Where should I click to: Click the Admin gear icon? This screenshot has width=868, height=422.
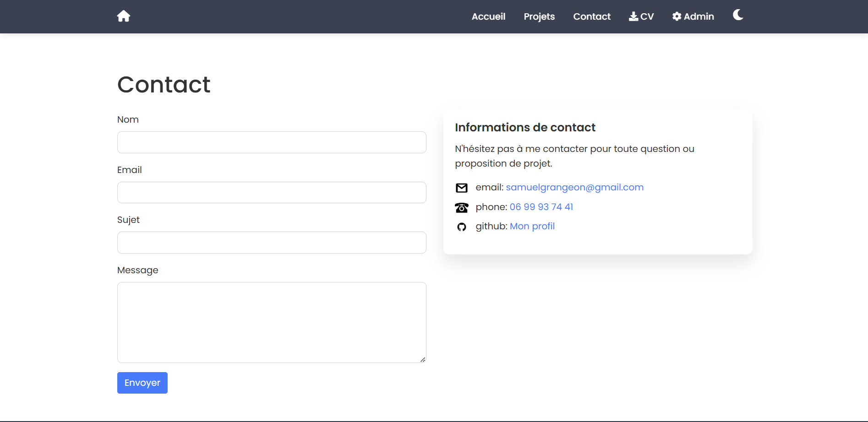677,16
